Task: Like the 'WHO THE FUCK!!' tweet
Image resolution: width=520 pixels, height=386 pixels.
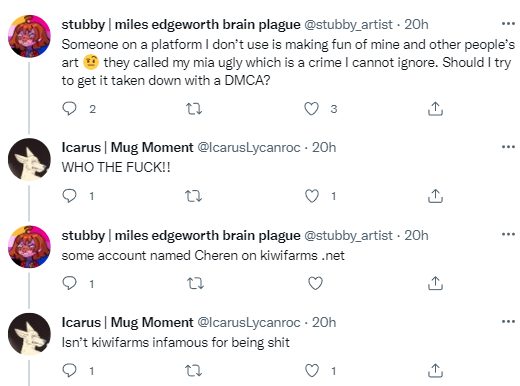Action: [x=312, y=196]
